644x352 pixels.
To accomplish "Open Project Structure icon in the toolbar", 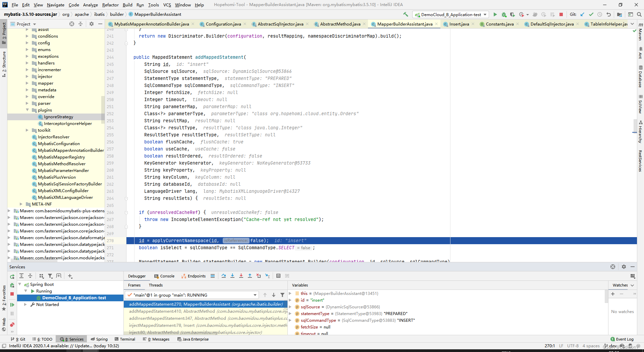I will [620, 14].
